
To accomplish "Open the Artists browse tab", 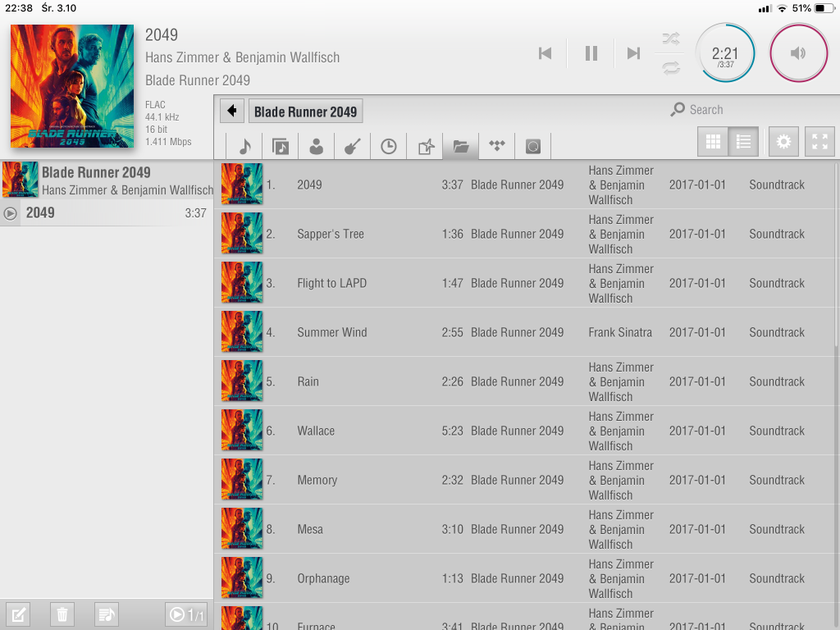I will [x=317, y=146].
